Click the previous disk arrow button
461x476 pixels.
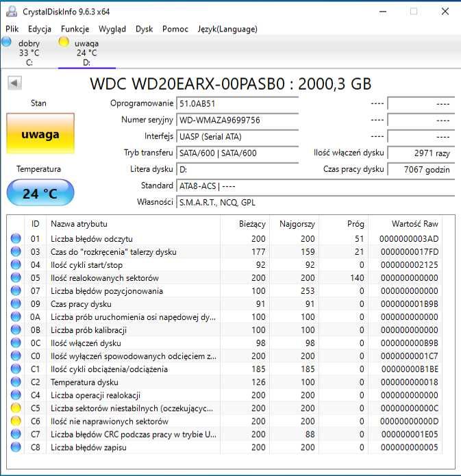(14, 83)
